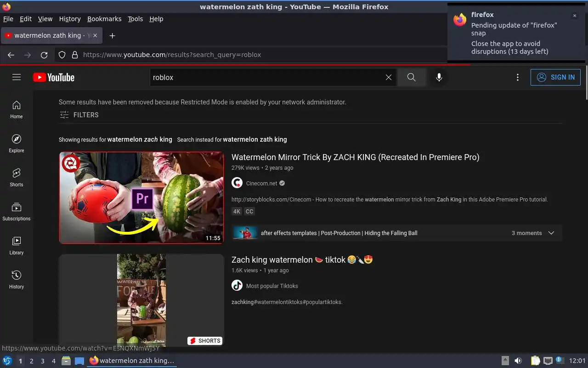Image resolution: width=588 pixels, height=368 pixels.
Task: Open the File menu
Action: tap(8, 19)
